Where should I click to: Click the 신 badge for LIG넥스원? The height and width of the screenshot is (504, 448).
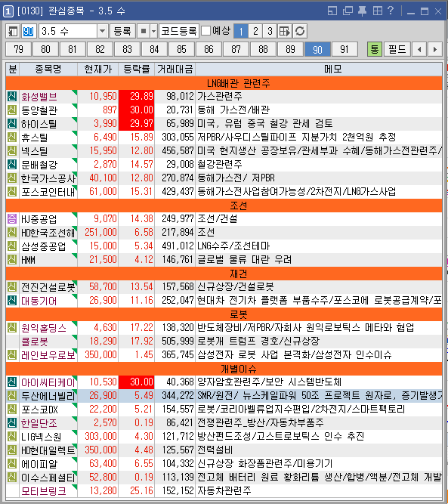(x=12, y=436)
